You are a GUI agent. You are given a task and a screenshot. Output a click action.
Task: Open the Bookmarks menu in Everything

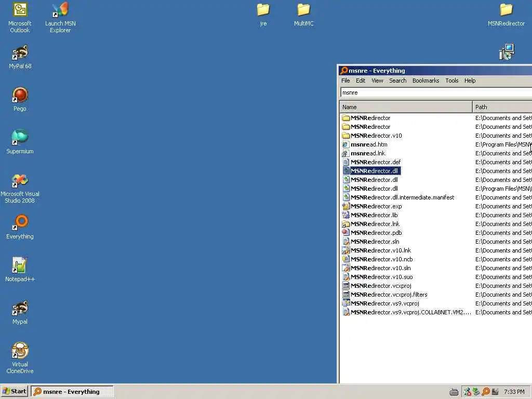pyautogui.click(x=425, y=81)
